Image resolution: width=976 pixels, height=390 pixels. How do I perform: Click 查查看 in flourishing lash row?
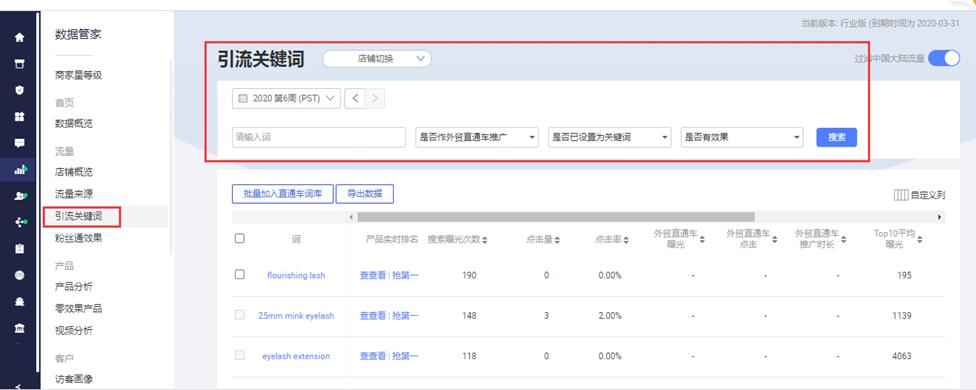point(373,275)
